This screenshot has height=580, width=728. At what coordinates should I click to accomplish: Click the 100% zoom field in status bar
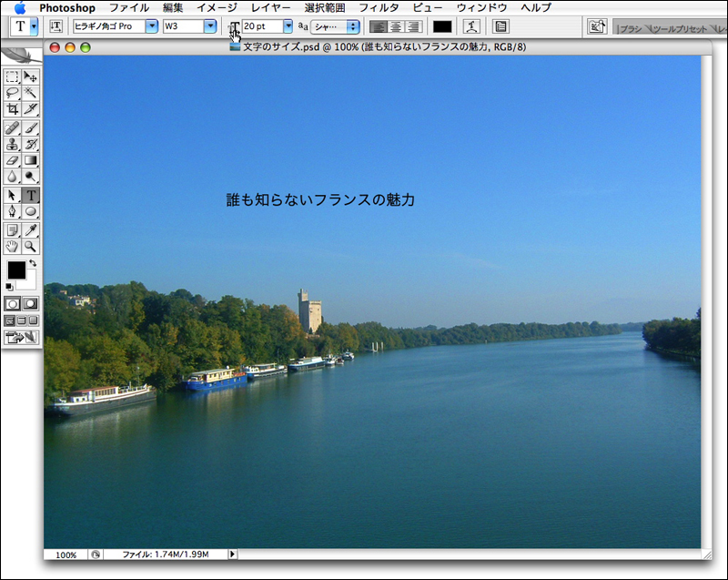click(x=66, y=554)
